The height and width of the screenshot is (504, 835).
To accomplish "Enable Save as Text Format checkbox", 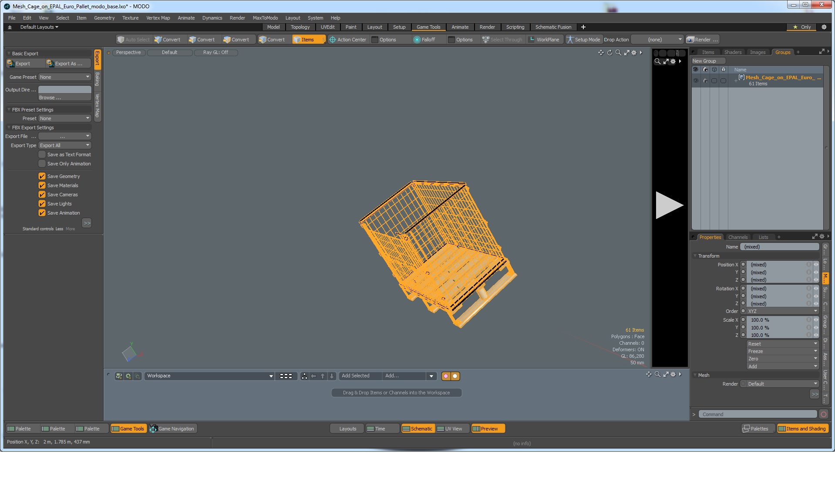I will pos(42,155).
